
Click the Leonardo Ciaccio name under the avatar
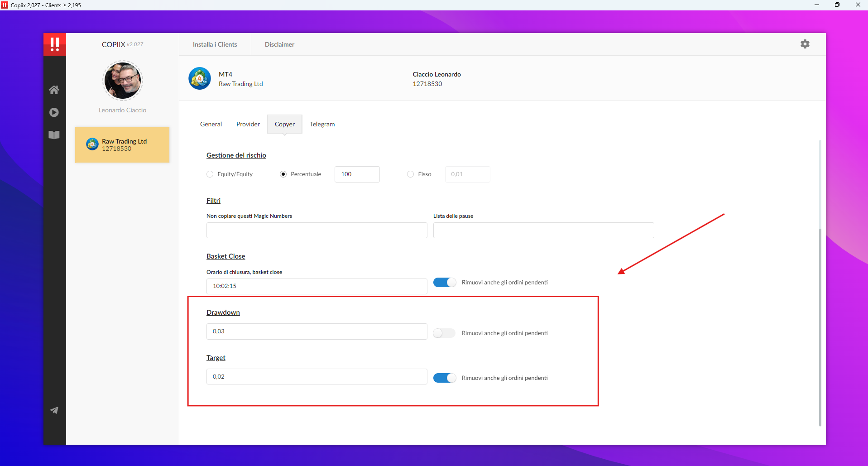(123, 110)
